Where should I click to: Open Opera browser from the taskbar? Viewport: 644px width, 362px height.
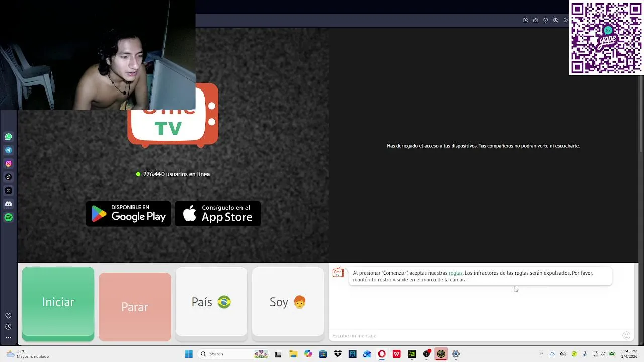[x=382, y=354]
